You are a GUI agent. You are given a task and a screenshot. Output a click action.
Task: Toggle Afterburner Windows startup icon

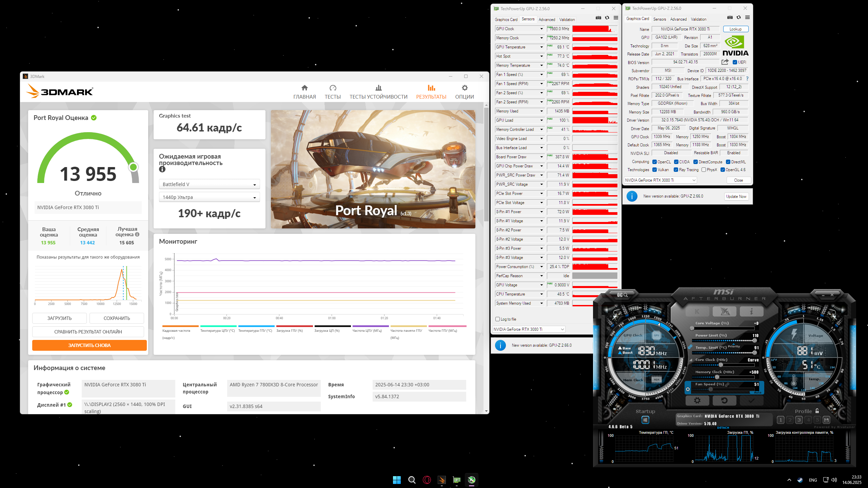(645, 420)
